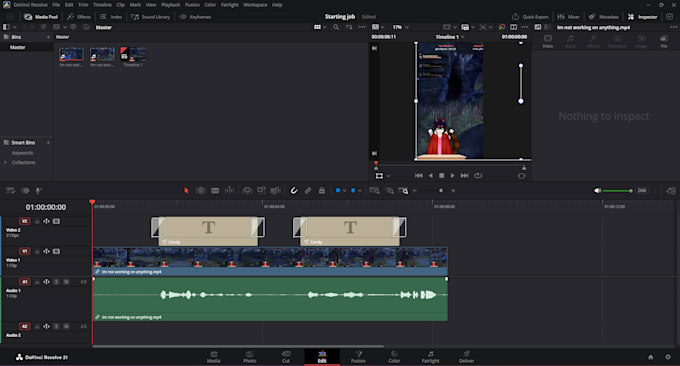Image resolution: width=680 pixels, height=366 pixels.
Task: Click the DIM audio button
Action: (642, 190)
